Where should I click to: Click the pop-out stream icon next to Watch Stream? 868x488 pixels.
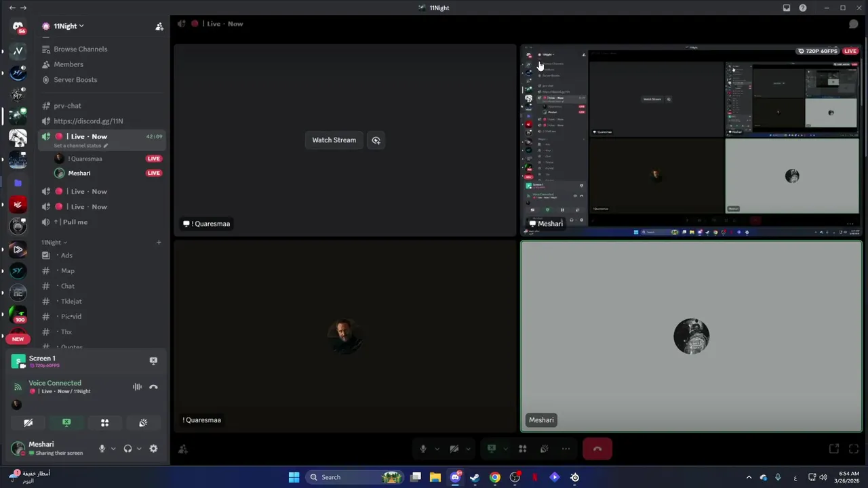click(376, 140)
